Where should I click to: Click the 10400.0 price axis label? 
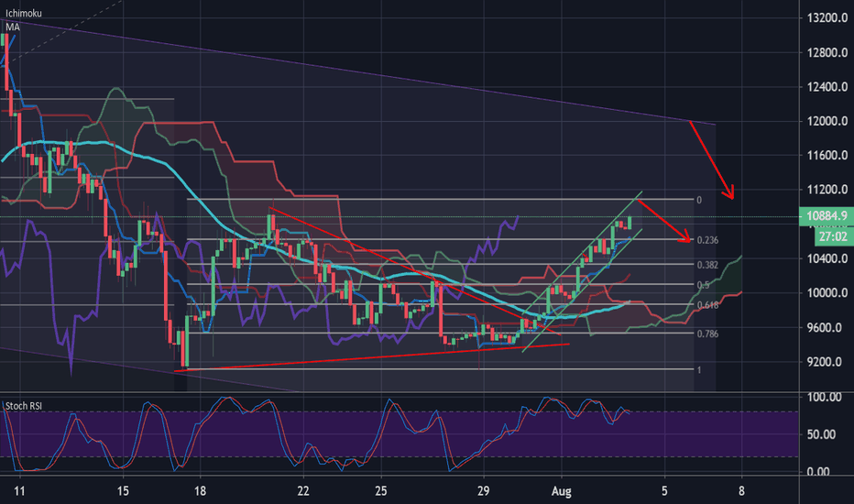pyautogui.click(x=827, y=258)
